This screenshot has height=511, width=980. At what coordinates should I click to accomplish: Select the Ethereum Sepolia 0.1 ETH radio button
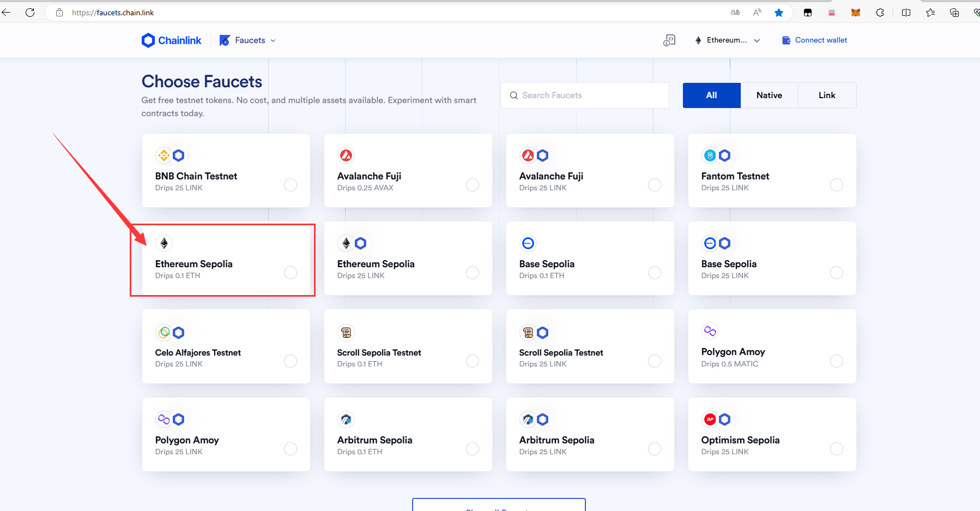pyautogui.click(x=291, y=273)
